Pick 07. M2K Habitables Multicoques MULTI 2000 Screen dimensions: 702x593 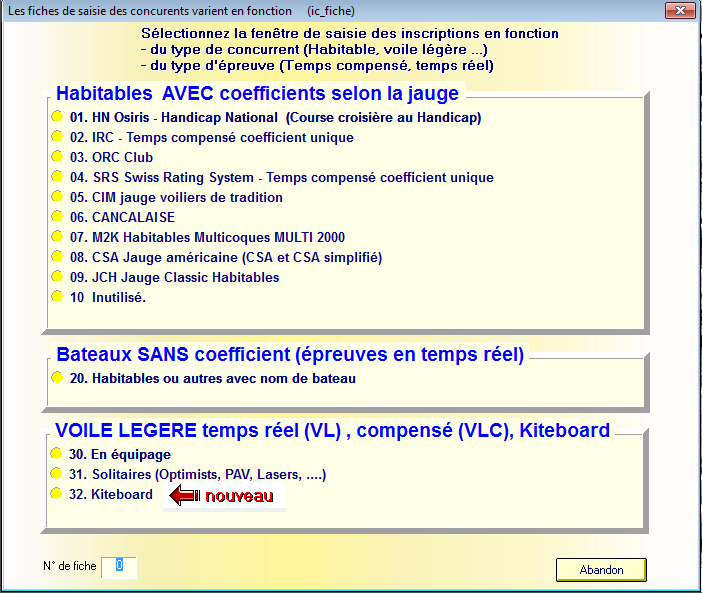tap(57, 236)
